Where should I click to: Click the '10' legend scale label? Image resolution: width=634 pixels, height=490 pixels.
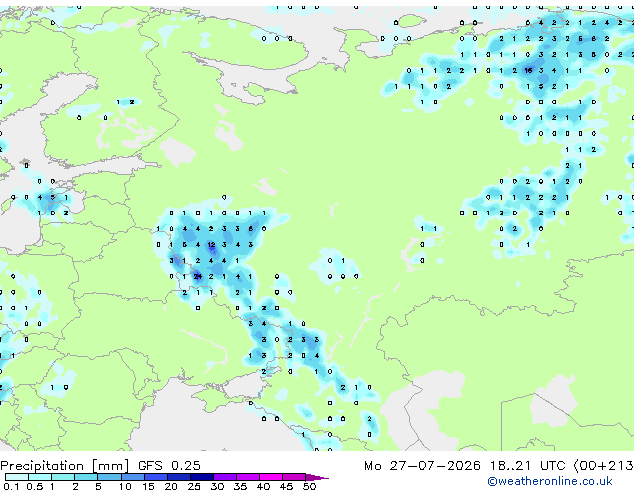pyautogui.click(x=125, y=486)
